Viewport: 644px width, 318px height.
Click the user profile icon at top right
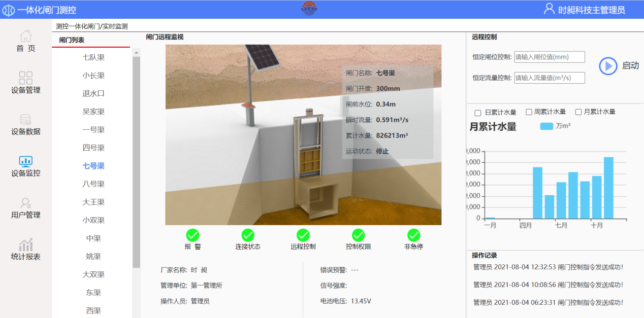click(x=549, y=9)
